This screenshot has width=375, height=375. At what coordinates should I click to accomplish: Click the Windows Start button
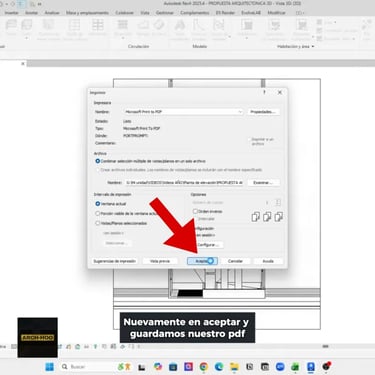tap(50, 367)
